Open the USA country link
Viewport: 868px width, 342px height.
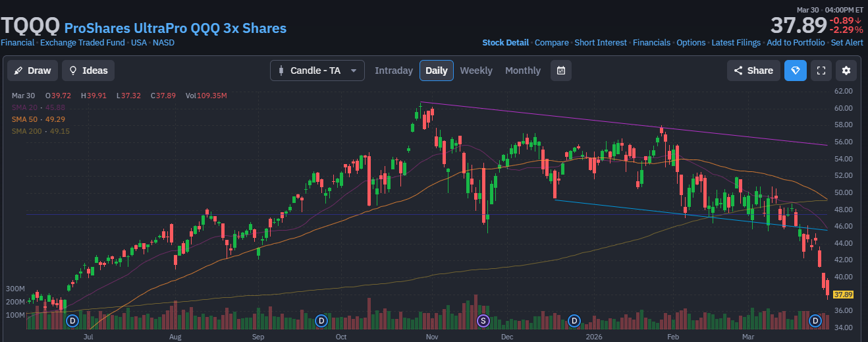point(139,43)
